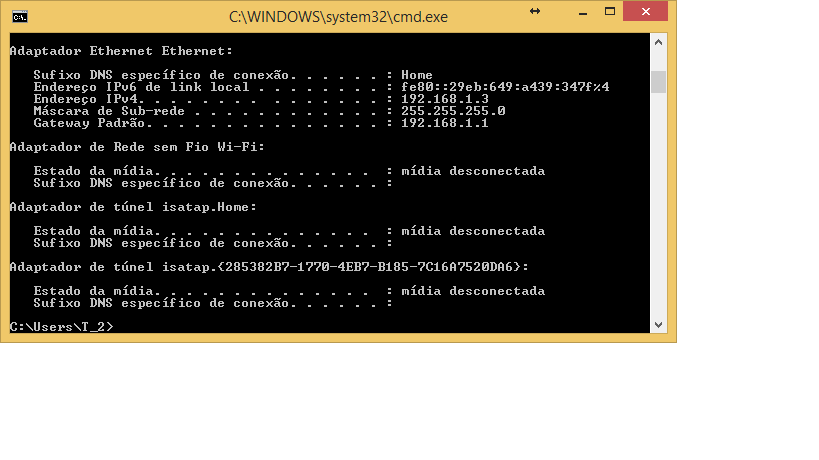Click the IPv6 address fe80::29eb:649:a439:347f%4
819x460 pixels.
point(505,87)
